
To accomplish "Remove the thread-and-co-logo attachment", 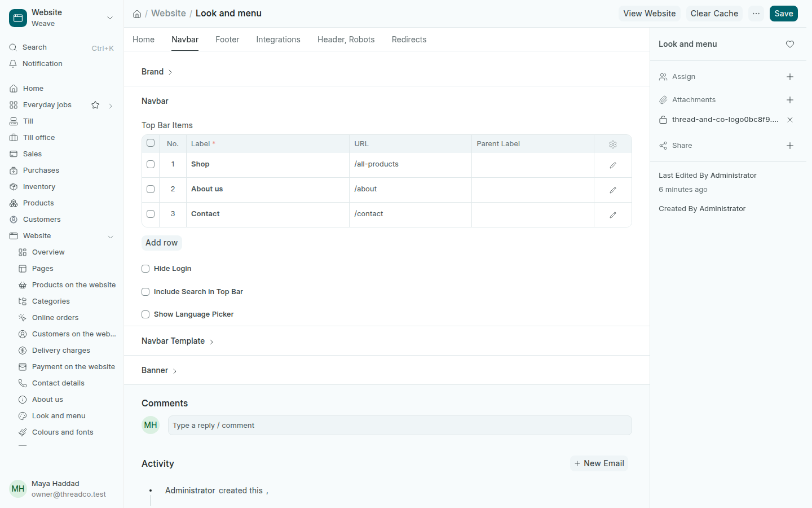I will coord(790,120).
